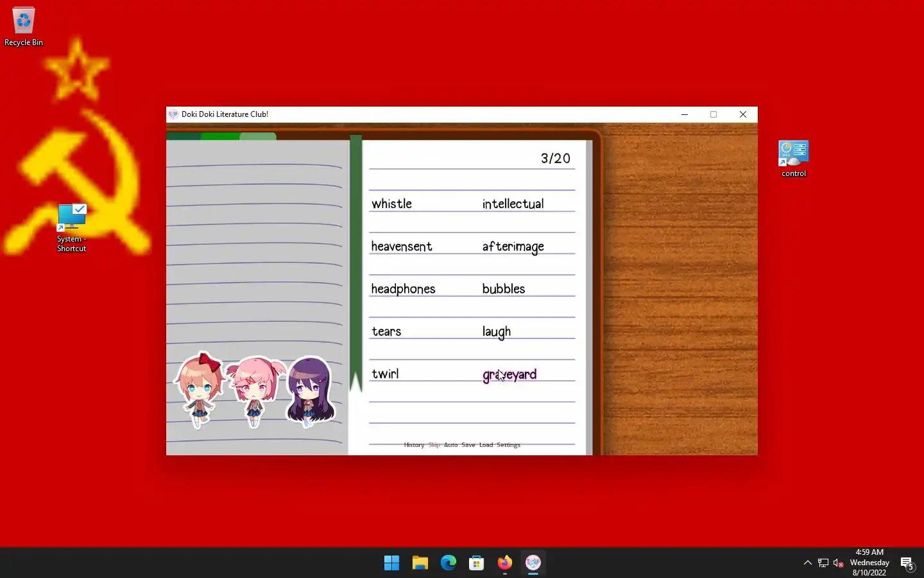924x578 pixels.
Task: Click the 3/20 word counter
Action: [555, 159]
